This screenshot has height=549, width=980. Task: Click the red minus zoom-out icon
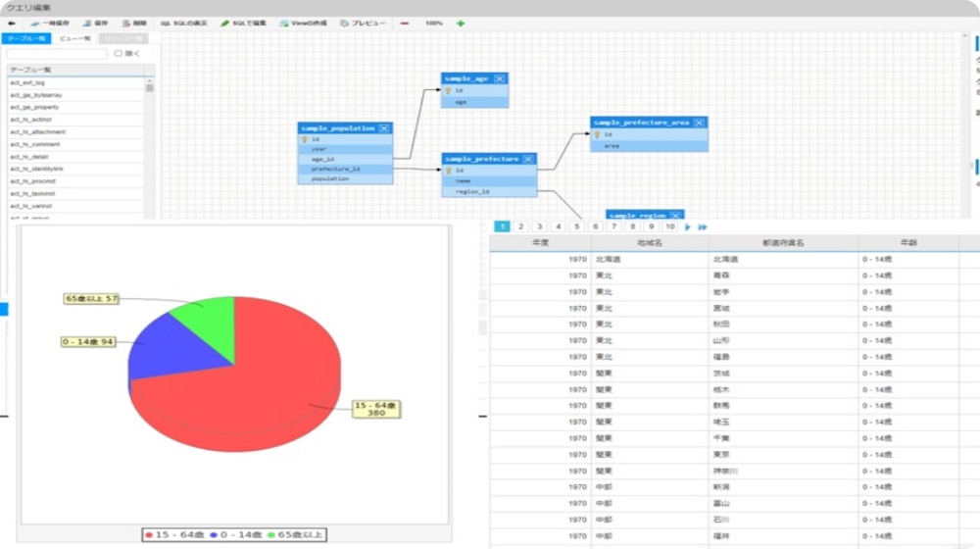coord(405,24)
